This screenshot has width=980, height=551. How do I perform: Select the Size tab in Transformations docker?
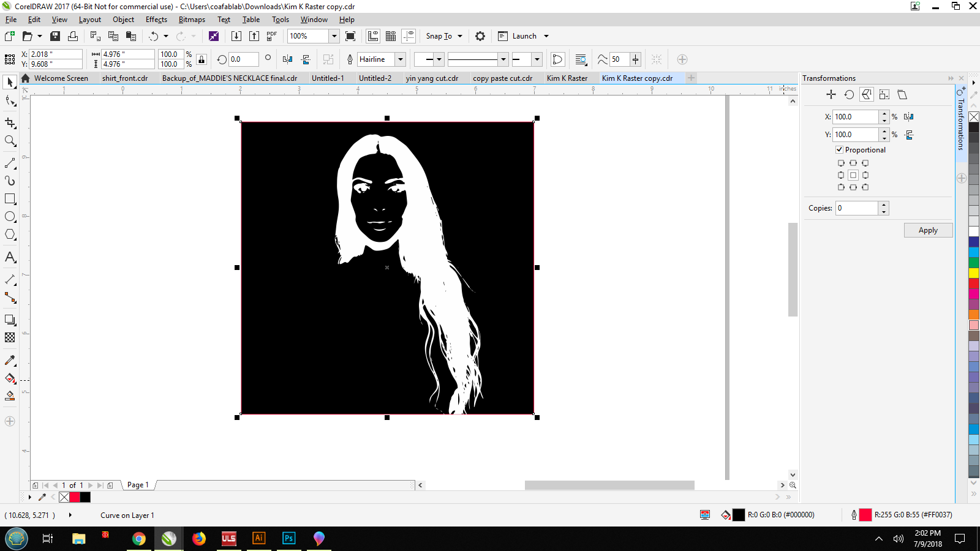(x=884, y=94)
